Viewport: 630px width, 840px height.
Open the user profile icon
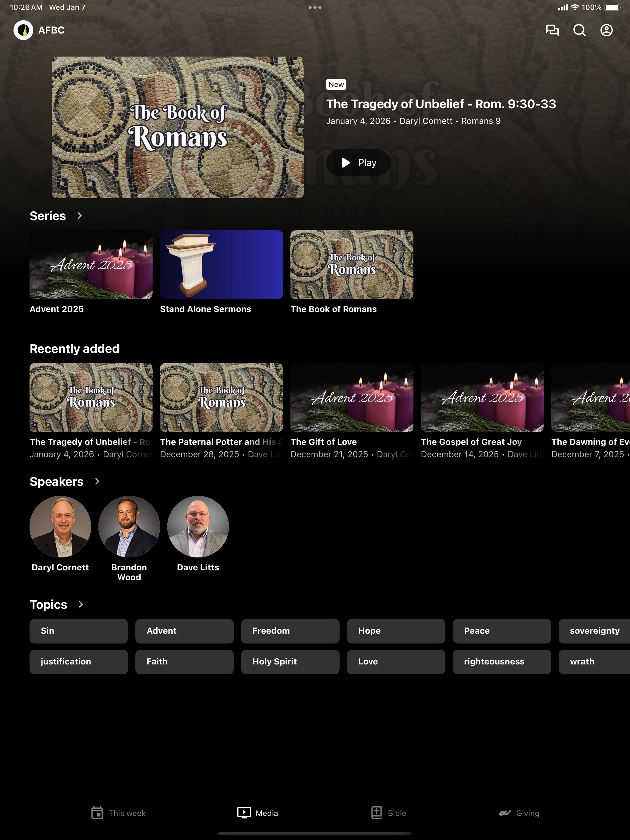pyautogui.click(x=606, y=30)
